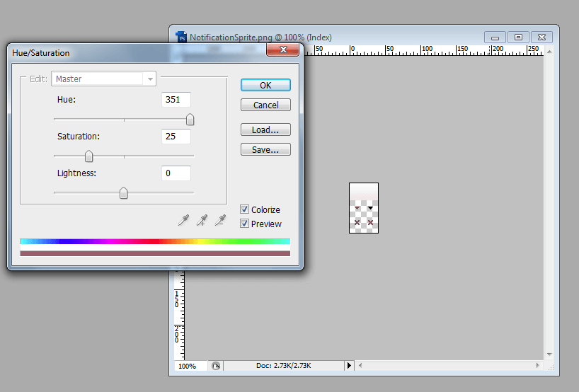
Task: Click the Add to Sample eyedropper
Action: click(x=202, y=221)
